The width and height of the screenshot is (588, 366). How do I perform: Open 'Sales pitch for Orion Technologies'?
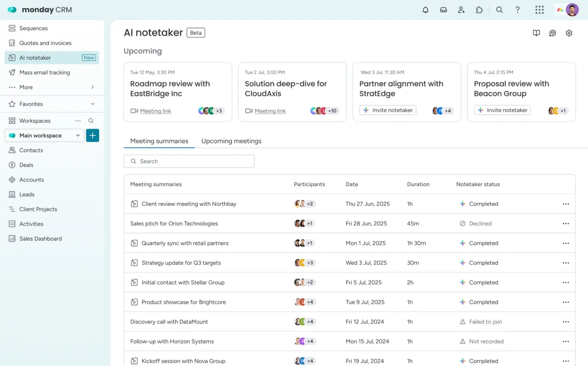click(174, 223)
